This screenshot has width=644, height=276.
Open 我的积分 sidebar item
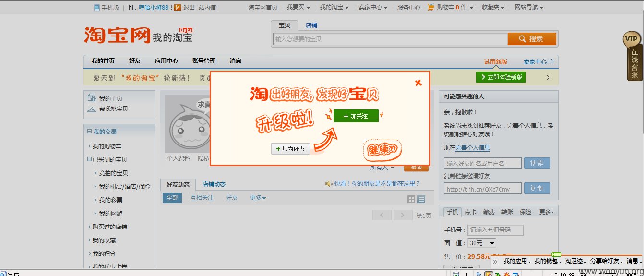pos(104,254)
